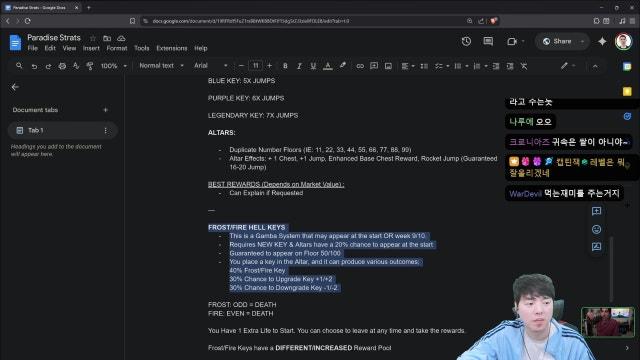
Task: Expand the Normal text style dropdown
Action: tap(161, 66)
